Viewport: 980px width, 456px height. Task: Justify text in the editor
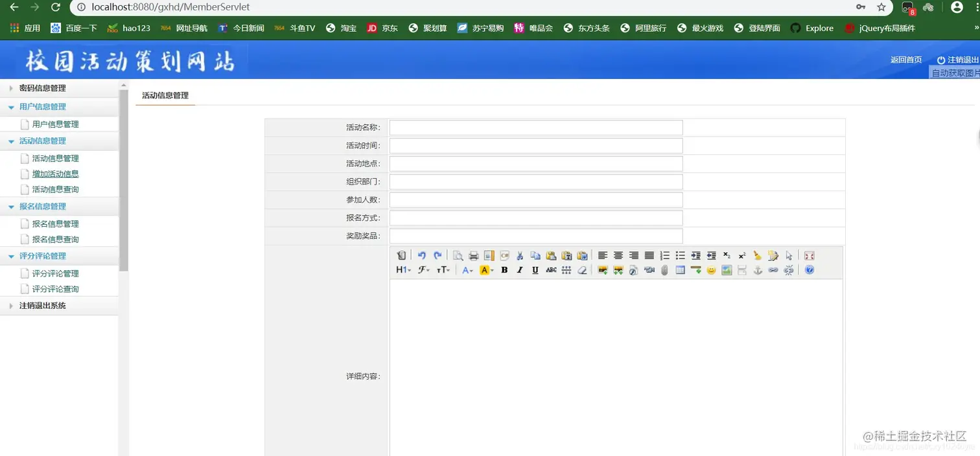(649, 255)
